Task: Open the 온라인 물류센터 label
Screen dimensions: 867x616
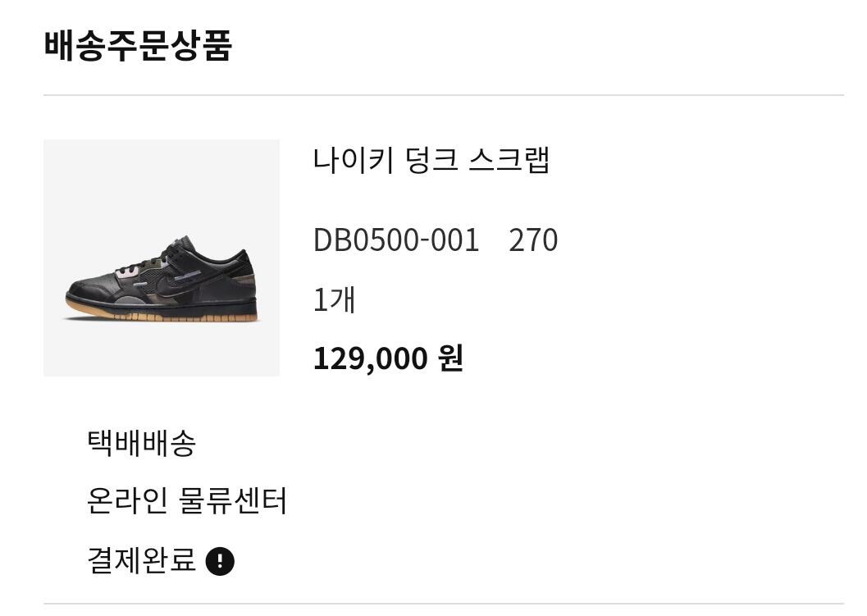Action: click(186, 500)
